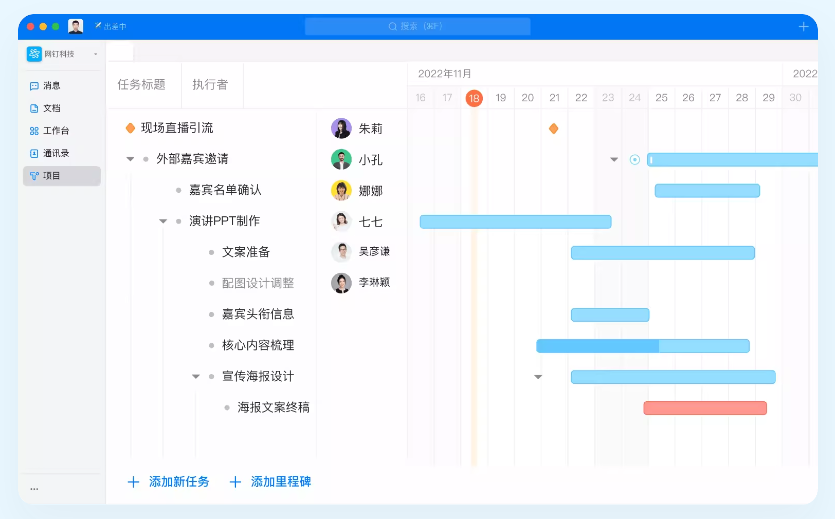This screenshot has width=835, height=519.
Task: Click 七七's avatar
Action: [x=341, y=221]
